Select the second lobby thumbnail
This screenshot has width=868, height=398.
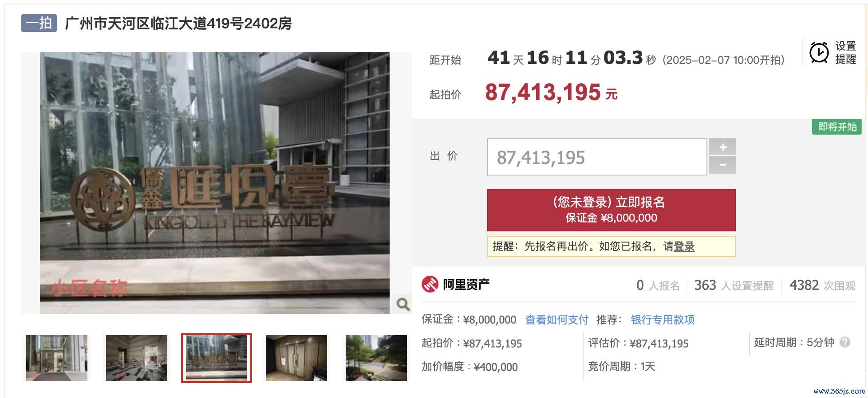137,358
